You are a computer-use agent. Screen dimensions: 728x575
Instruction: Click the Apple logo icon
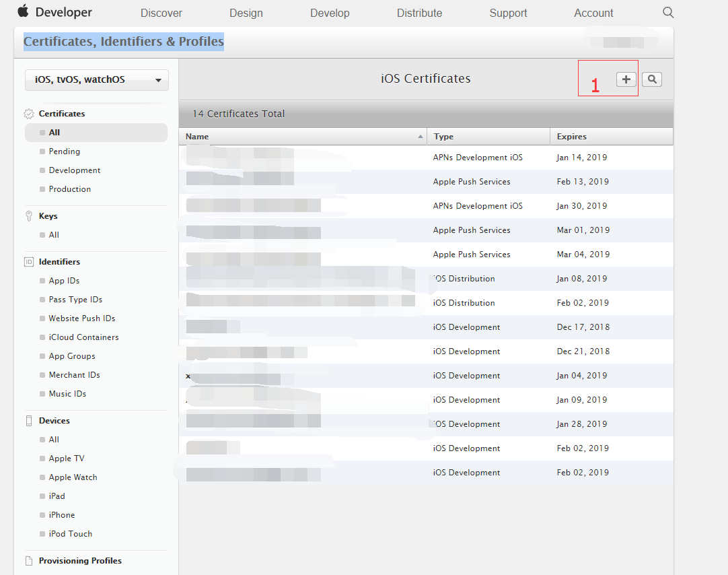[24, 11]
